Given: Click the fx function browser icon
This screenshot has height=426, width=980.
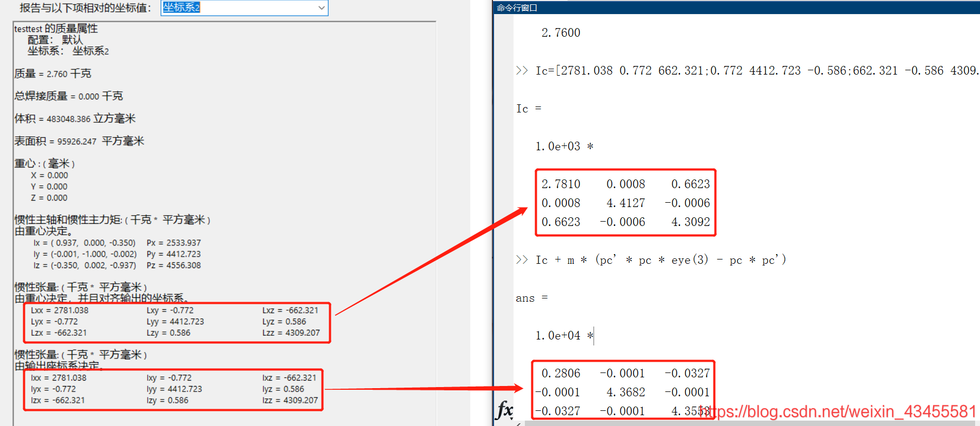Looking at the screenshot, I should (504, 410).
